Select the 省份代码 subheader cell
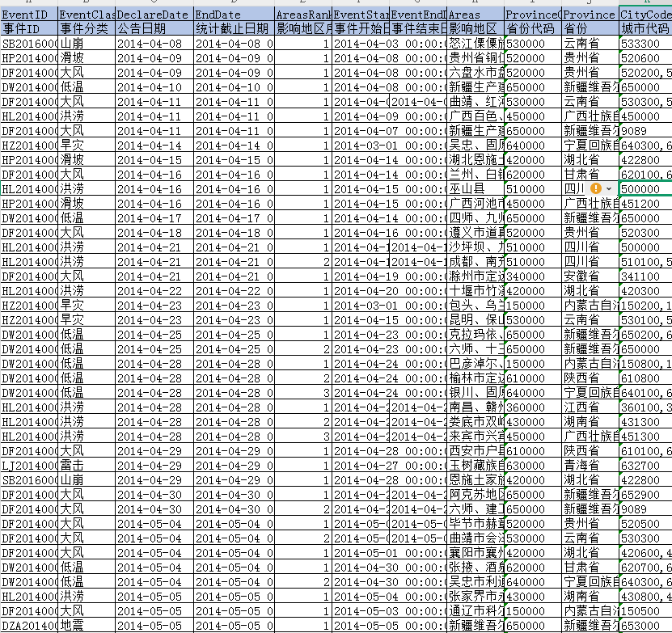Screen dimensions: 672x633 (532, 28)
